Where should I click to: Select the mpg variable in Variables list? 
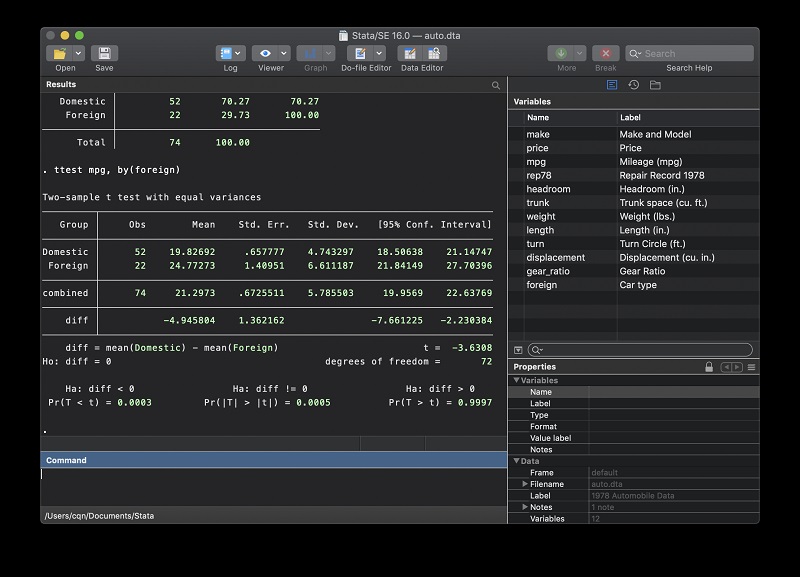pyautogui.click(x=538, y=161)
